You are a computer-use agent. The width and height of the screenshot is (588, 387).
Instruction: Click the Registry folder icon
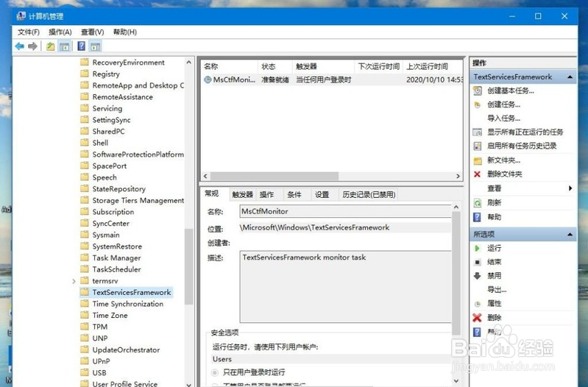[x=85, y=74]
